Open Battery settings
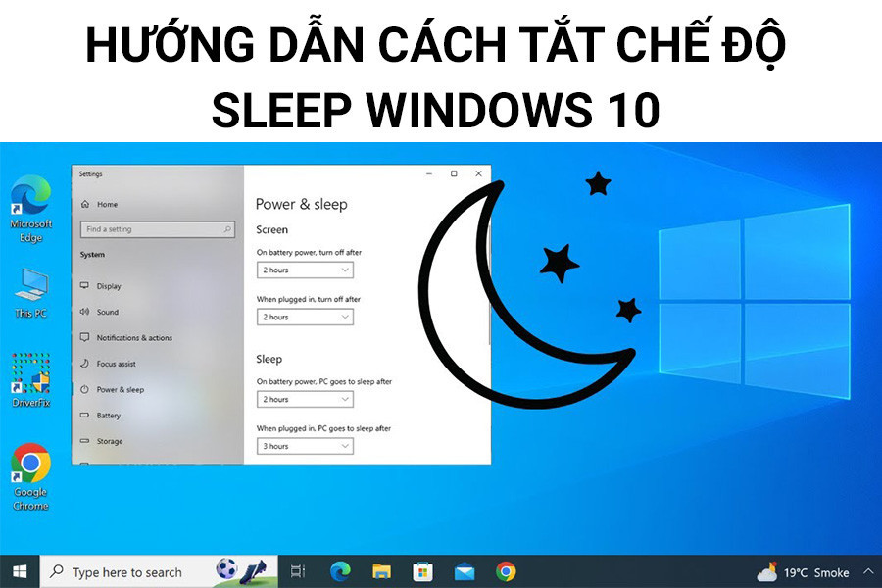The image size is (882, 588). pos(158,416)
